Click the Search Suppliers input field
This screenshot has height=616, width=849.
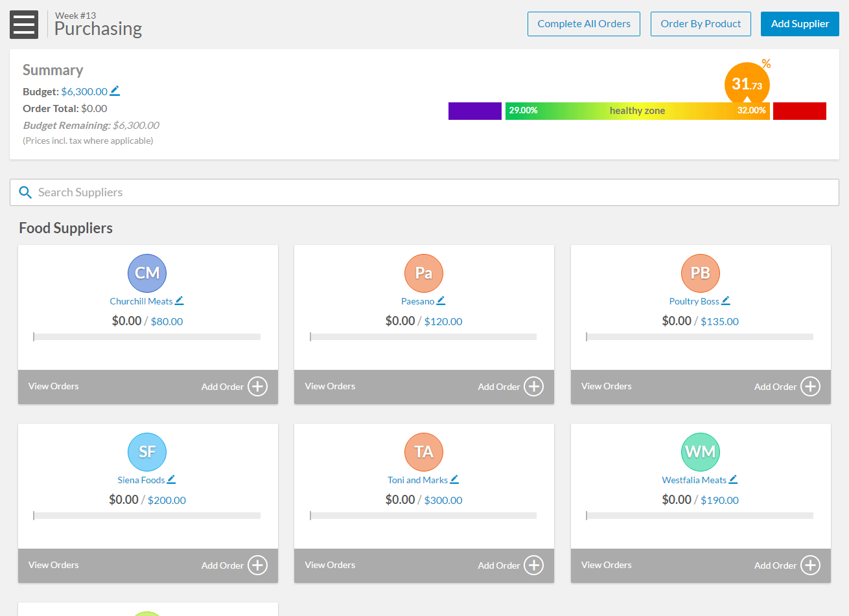coord(425,192)
